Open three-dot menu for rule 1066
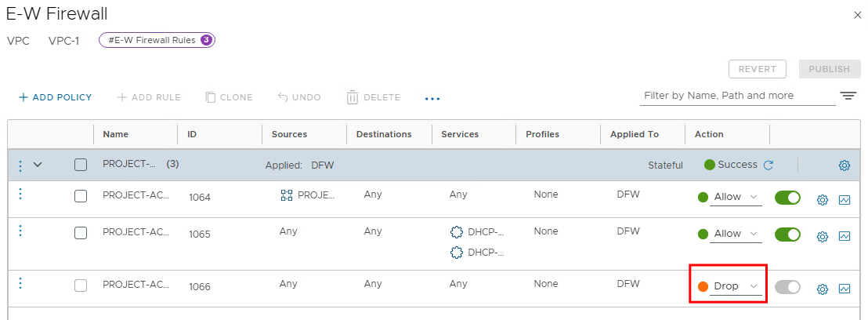Viewport: 868px width, 320px height. 20,284
